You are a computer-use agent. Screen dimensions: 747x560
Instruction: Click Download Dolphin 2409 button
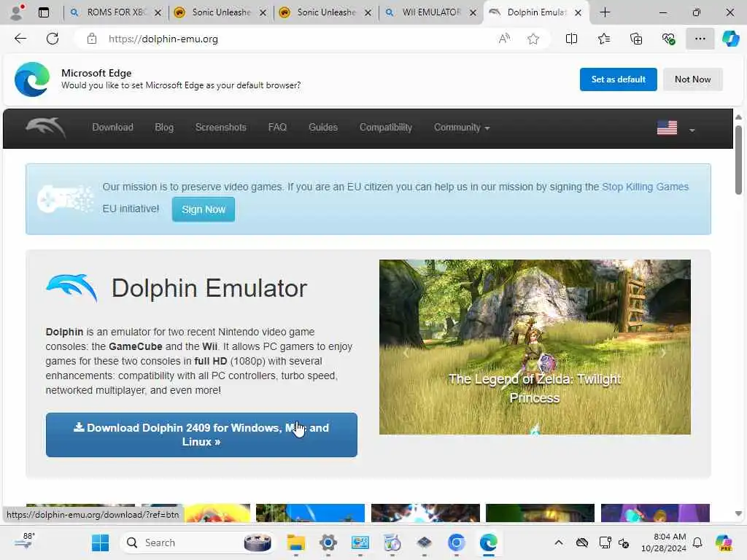pyautogui.click(x=201, y=435)
